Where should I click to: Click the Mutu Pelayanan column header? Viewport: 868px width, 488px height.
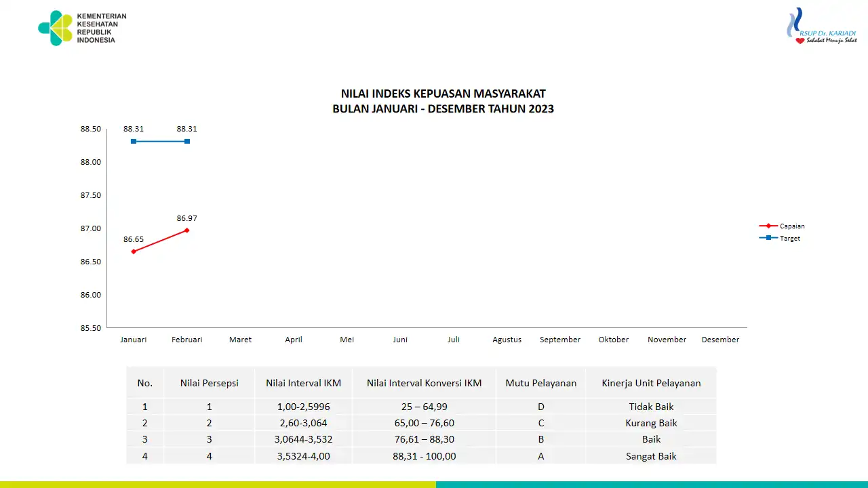click(541, 383)
